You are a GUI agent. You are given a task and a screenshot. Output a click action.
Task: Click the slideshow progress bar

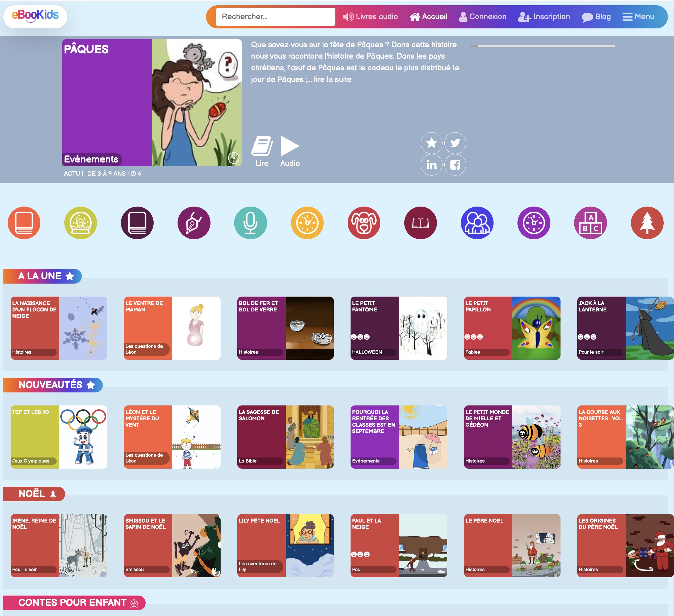542,46
